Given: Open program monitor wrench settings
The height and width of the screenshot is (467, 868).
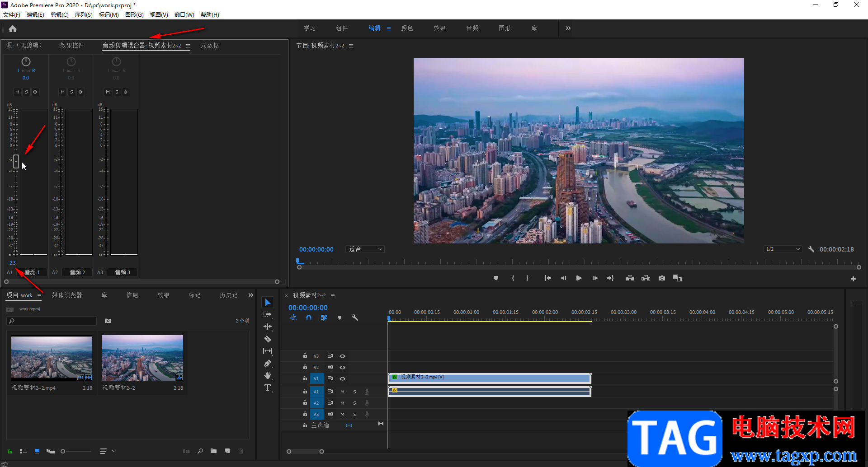Looking at the screenshot, I should (x=811, y=249).
